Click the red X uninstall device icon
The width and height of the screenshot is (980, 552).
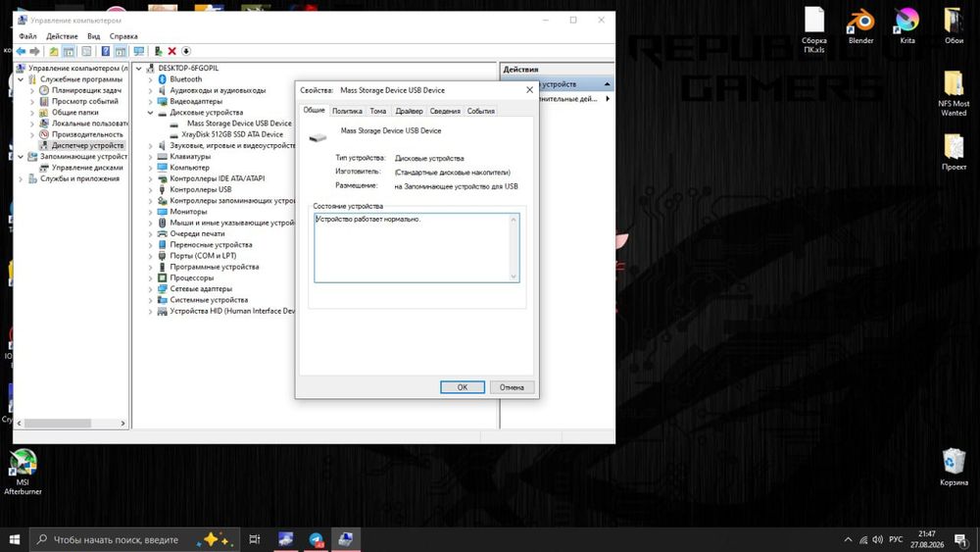pos(171,51)
